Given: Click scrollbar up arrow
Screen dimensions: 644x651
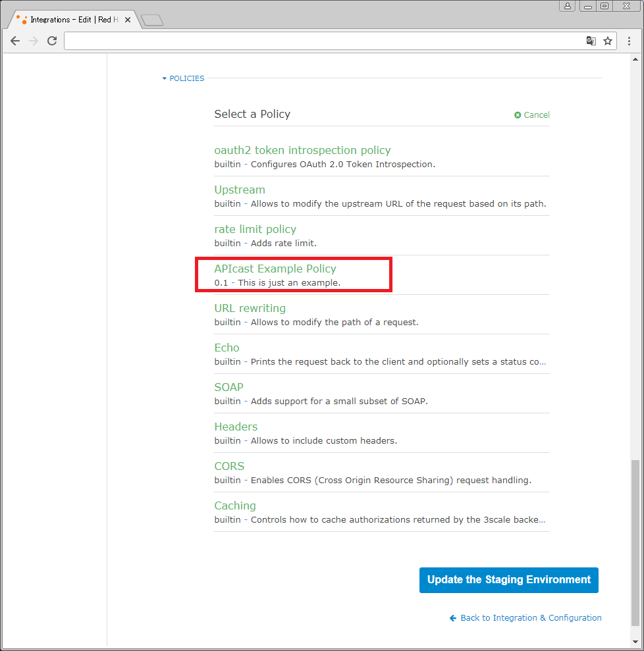Looking at the screenshot, I should click(x=635, y=59).
